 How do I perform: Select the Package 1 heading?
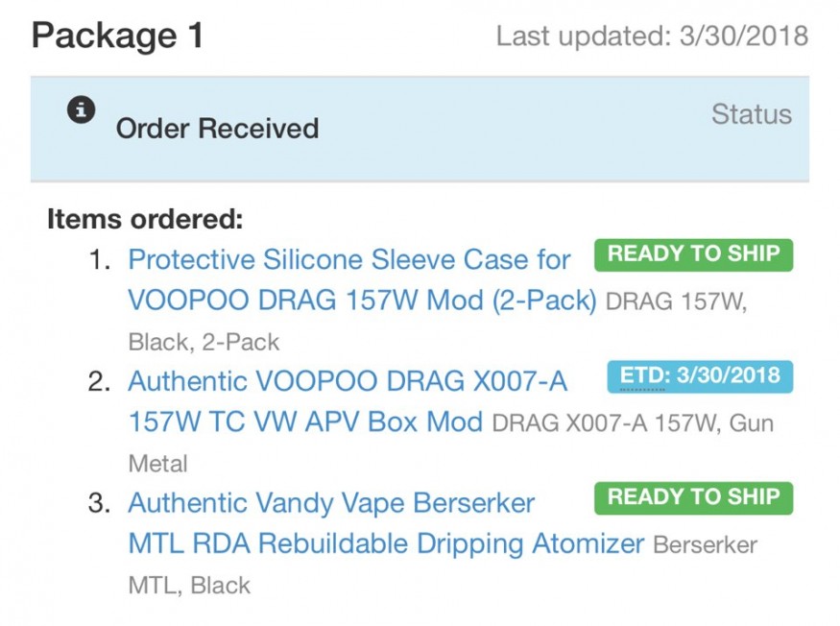[118, 36]
